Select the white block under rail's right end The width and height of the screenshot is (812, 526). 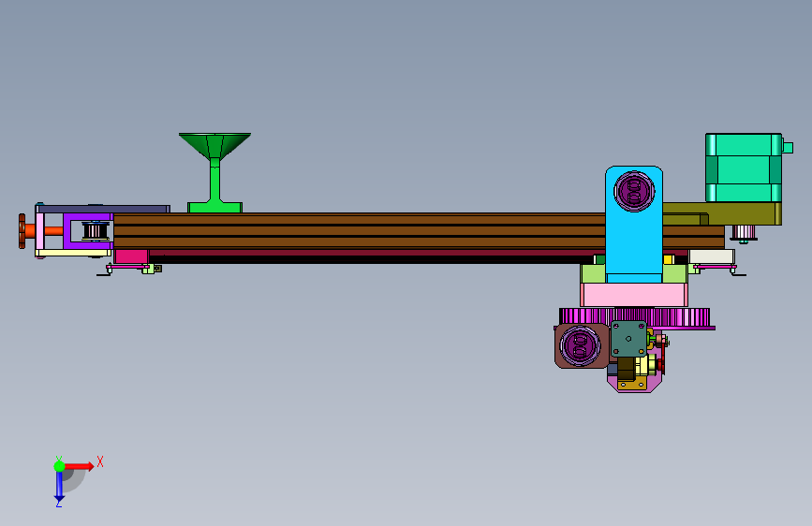[712, 256]
